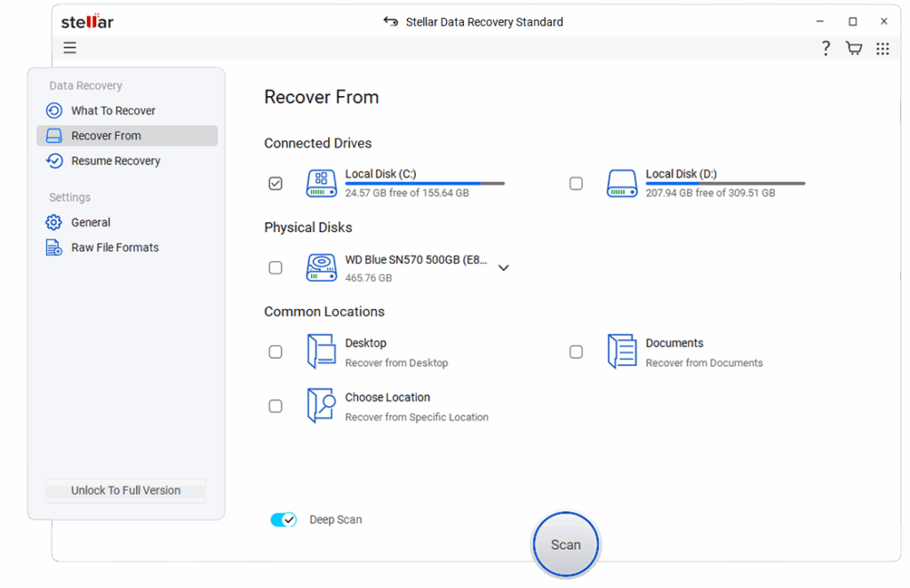910x588 pixels.
Task: Click 'Recover from Specific Location' description
Action: (417, 417)
